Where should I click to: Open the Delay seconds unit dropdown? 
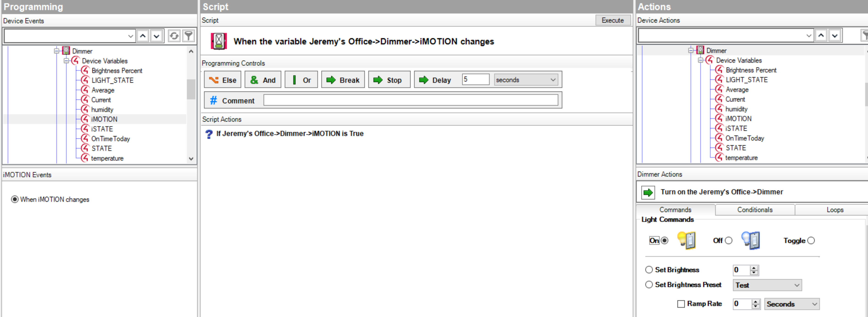pyautogui.click(x=553, y=80)
